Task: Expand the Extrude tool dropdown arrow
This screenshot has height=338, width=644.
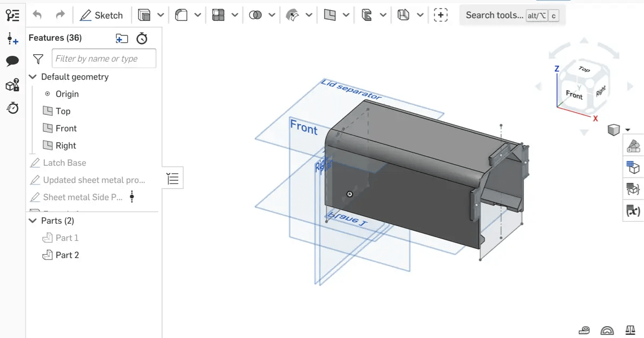Action: [161, 15]
